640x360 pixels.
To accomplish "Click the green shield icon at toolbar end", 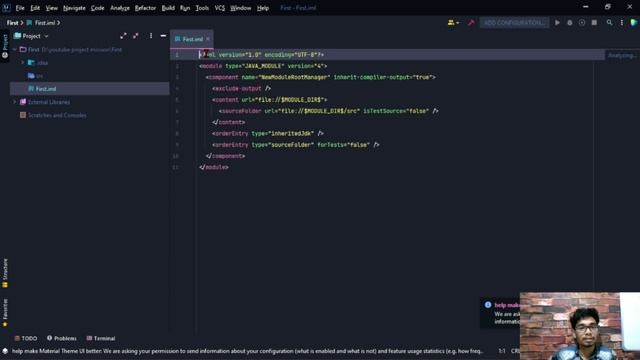I will coord(633,23).
